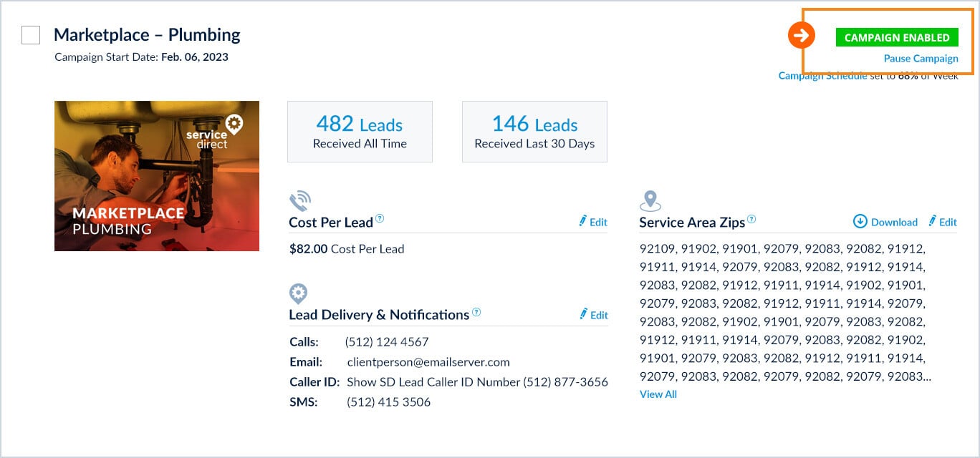Image resolution: width=980 pixels, height=458 pixels.
Task: Click the orange arrow circle icon
Action: [802, 34]
